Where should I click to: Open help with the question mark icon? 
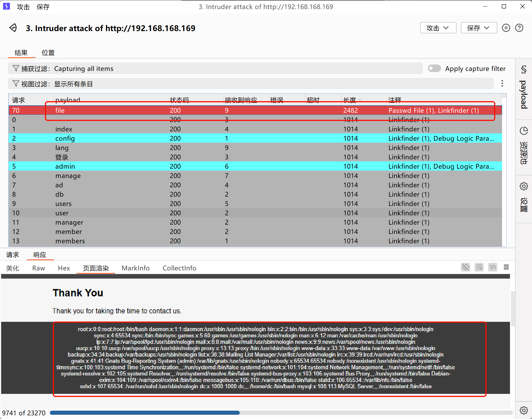point(519,28)
